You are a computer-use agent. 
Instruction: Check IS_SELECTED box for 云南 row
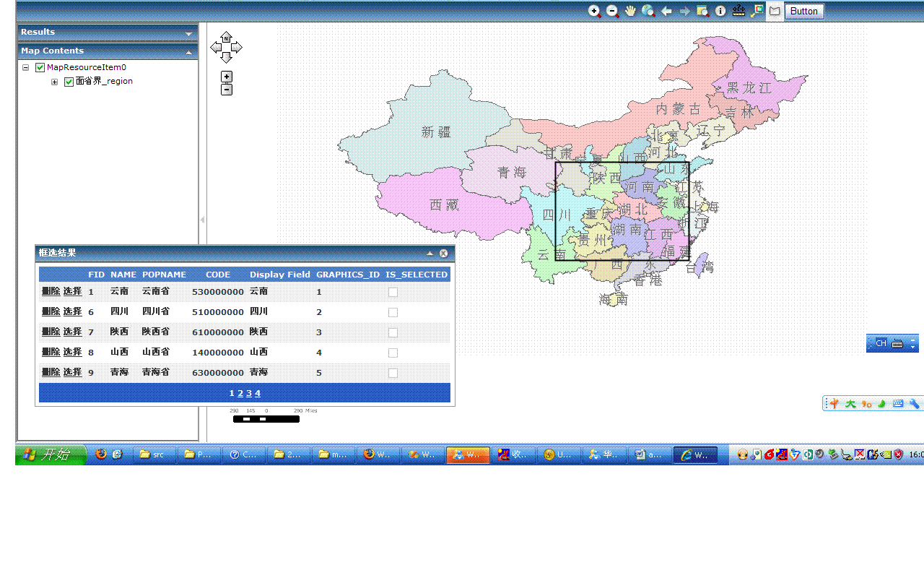pos(393,292)
